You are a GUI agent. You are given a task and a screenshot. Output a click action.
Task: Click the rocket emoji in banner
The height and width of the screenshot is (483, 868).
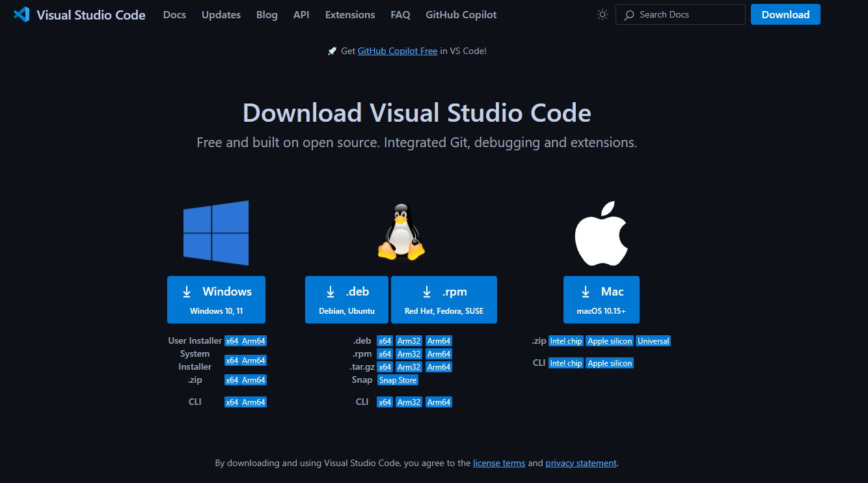click(332, 51)
